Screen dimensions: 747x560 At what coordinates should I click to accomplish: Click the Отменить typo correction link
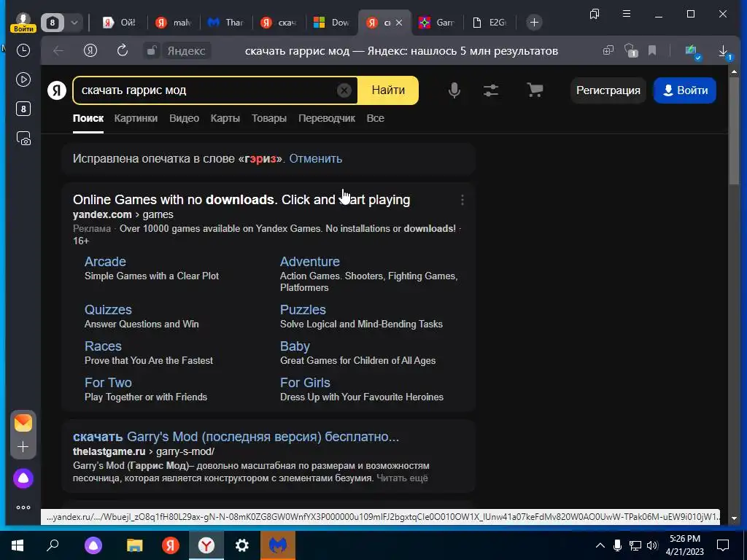[315, 158]
